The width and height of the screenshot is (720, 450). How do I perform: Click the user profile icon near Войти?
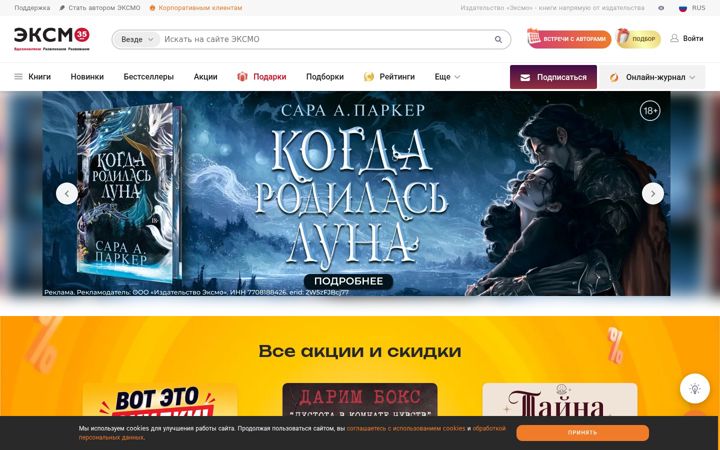point(674,39)
